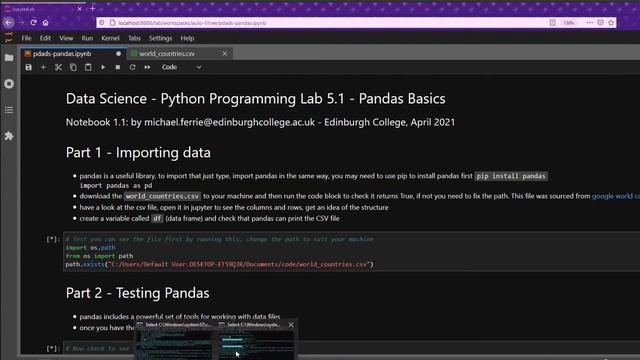This screenshot has height=360, width=640.
Task: Open the extension manager puzzle icon
Action: [9, 136]
